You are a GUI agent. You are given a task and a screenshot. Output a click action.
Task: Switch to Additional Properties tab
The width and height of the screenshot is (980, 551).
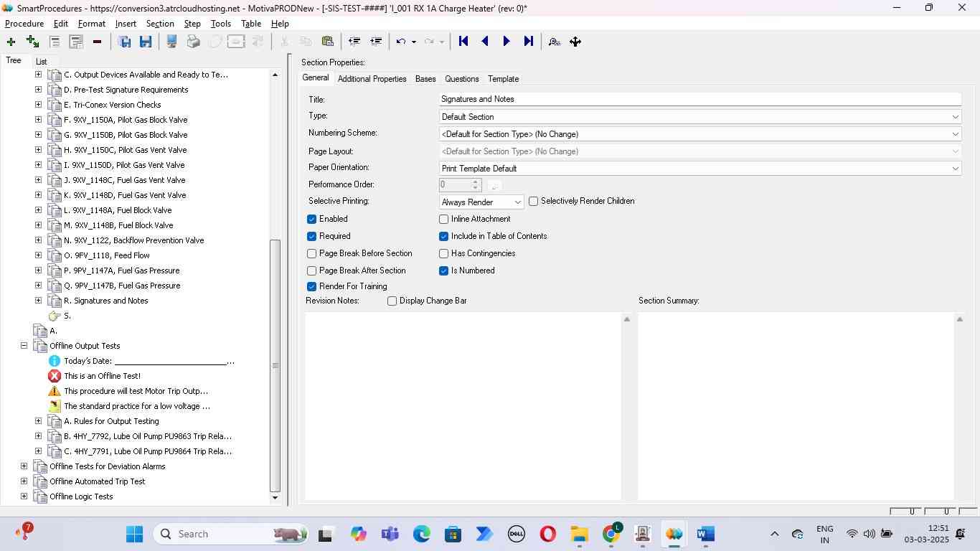coord(372,79)
